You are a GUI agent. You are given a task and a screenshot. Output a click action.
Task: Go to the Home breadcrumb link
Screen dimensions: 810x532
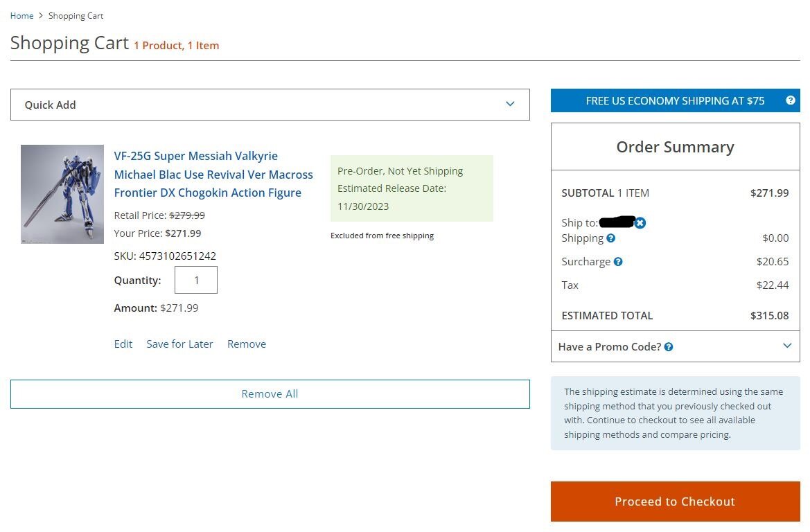click(21, 15)
